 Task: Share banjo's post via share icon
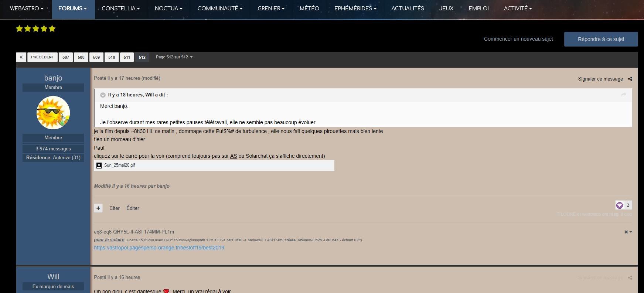pos(630,79)
